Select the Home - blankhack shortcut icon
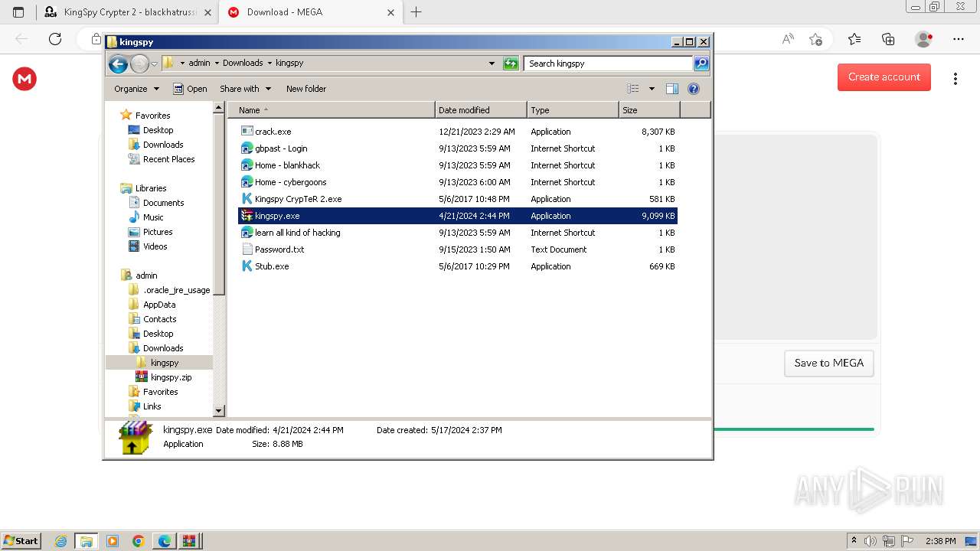980x551 pixels. pyautogui.click(x=247, y=165)
